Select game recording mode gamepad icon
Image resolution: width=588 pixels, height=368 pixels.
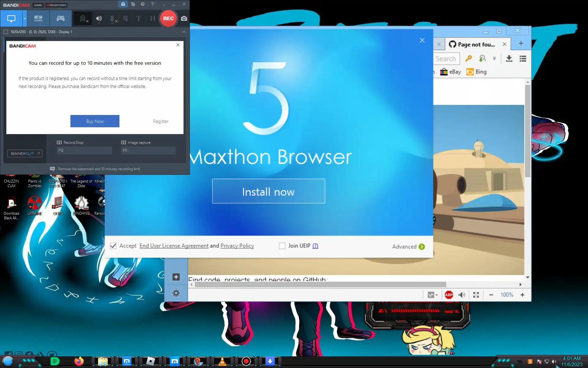click(60, 18)
